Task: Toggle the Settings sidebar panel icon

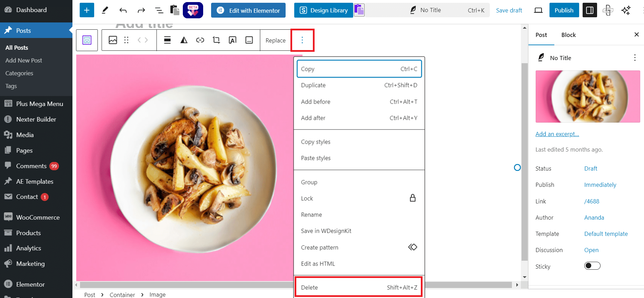Action: coord(590,10)
